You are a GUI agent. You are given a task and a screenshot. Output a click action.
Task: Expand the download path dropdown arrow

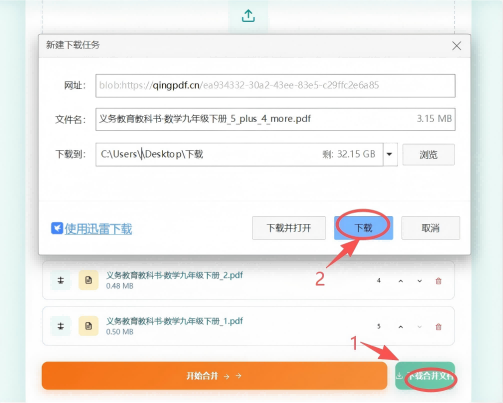click(x=390, y=154)
